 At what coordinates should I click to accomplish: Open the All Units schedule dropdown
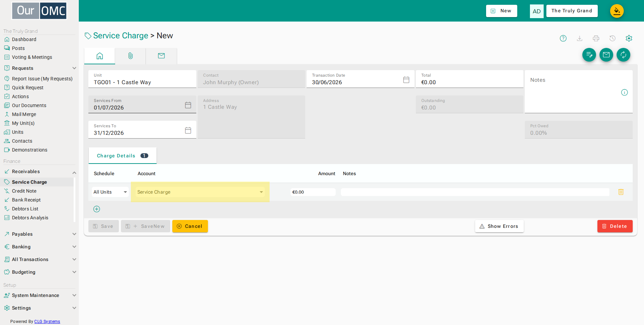[x=110, y=192]
